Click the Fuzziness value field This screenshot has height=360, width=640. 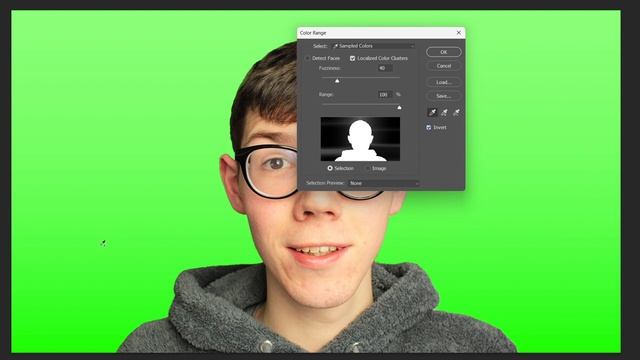click(385, 68)
